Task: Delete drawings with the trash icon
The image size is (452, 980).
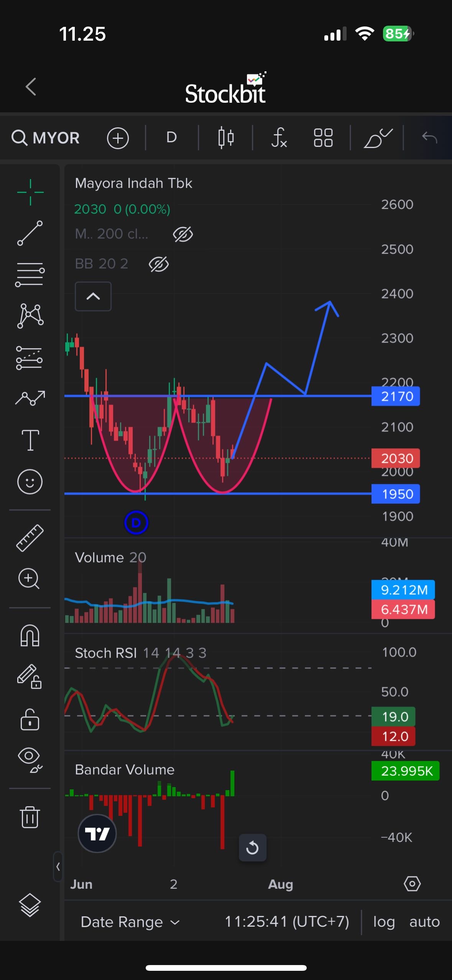Action: pos(30,817)
